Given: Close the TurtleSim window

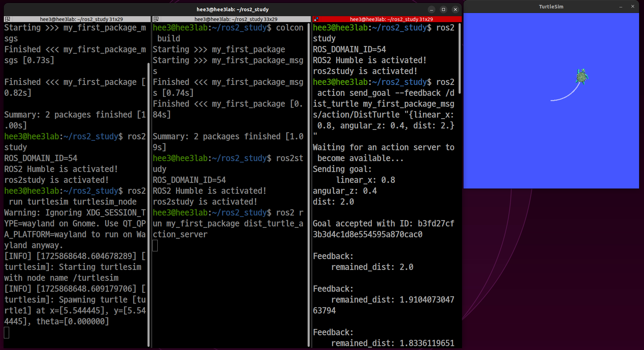Looking at the screenshot, I should [633, 6].
